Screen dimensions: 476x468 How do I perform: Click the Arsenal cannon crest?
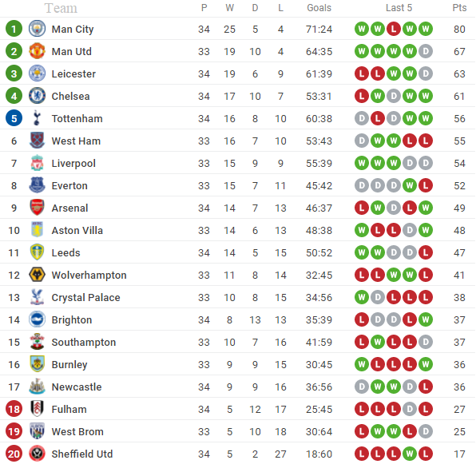coord(37,208)
